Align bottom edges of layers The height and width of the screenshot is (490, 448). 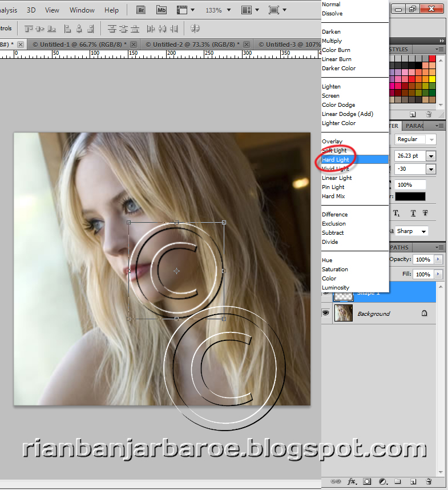click(51, 29)
